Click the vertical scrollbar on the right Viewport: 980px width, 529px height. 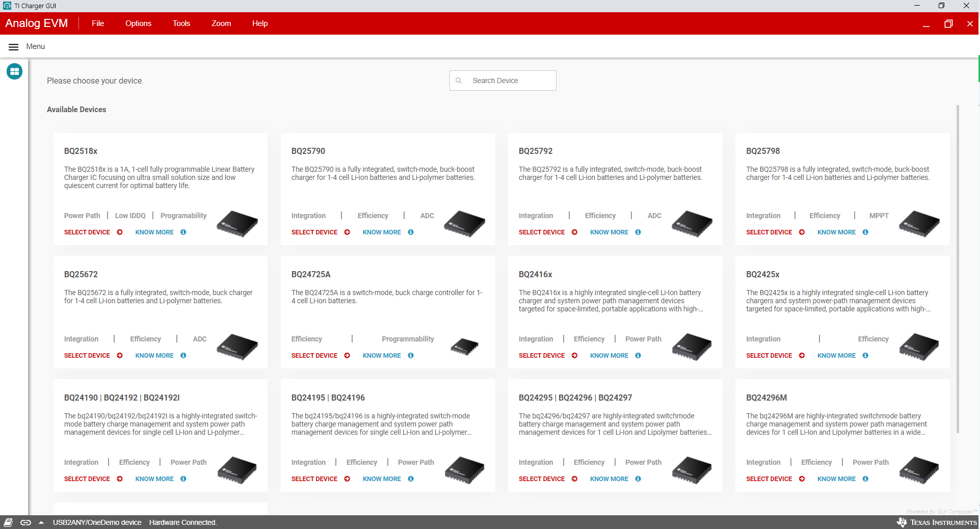coord(957,204)
